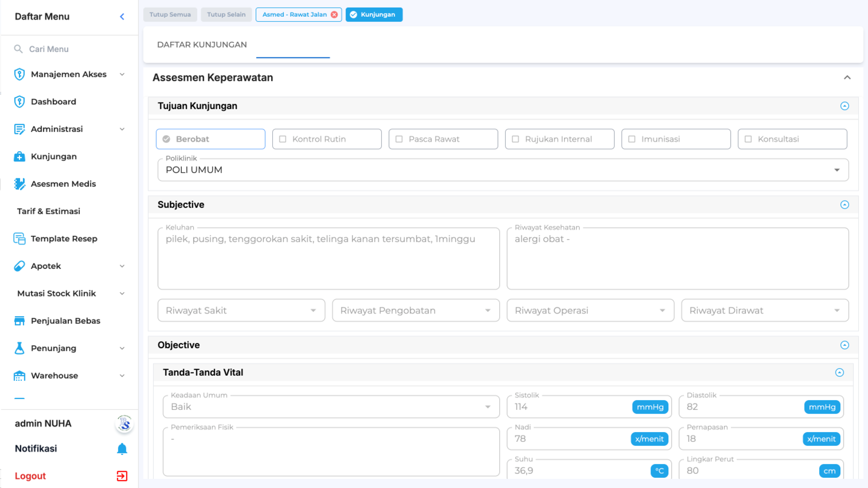Check the Konsultasi checkbox

748,139
